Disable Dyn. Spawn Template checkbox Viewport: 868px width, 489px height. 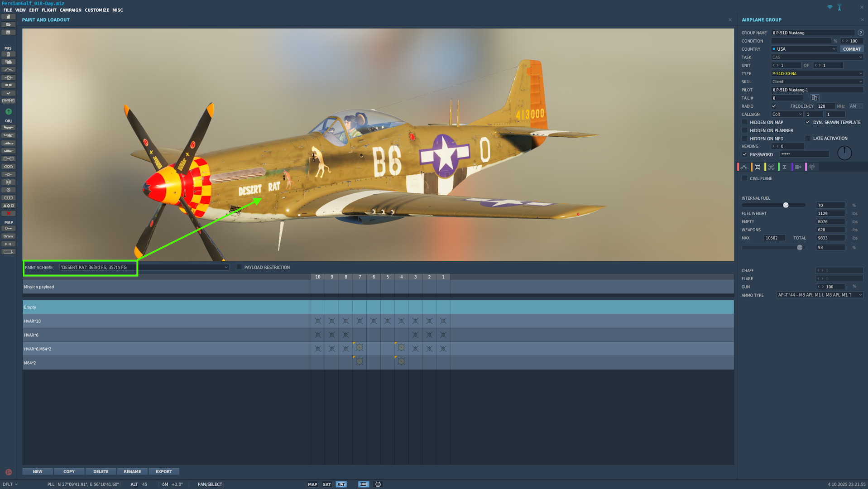tap(808, 122)
